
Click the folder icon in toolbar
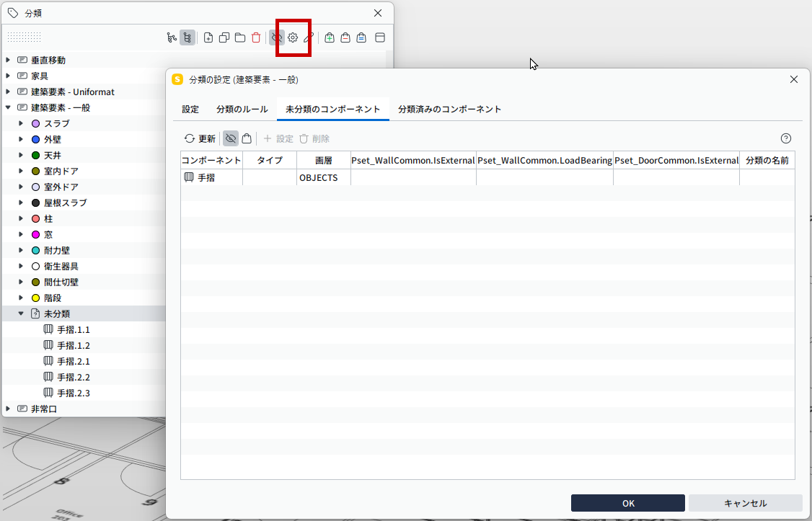(239, 37)
